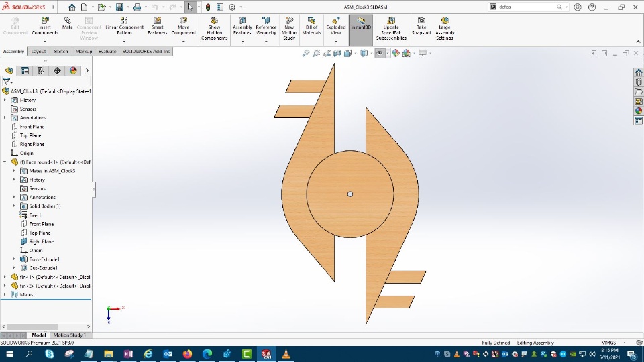Viewport: 644px width, 362px height.
Task: Open the ConfigurationManager tab icon
Action: click(x=41, y=70)
